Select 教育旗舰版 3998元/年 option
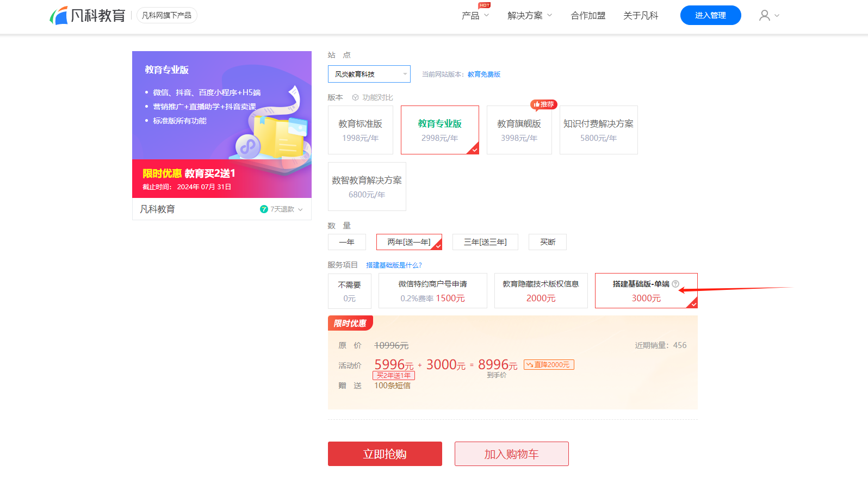868x478 pixels. pyautogui.click(x=519, y=130)
